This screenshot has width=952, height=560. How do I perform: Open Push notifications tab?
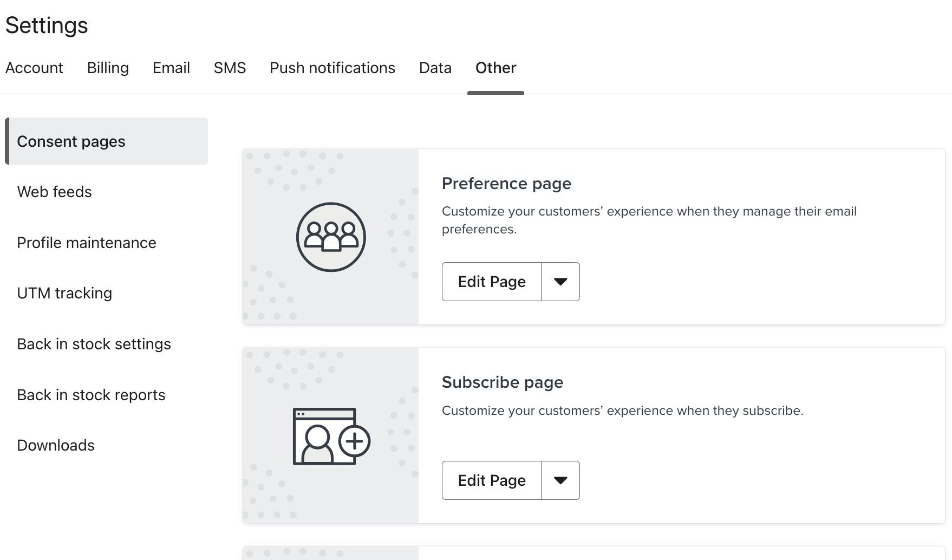click(x=332, y=68)
